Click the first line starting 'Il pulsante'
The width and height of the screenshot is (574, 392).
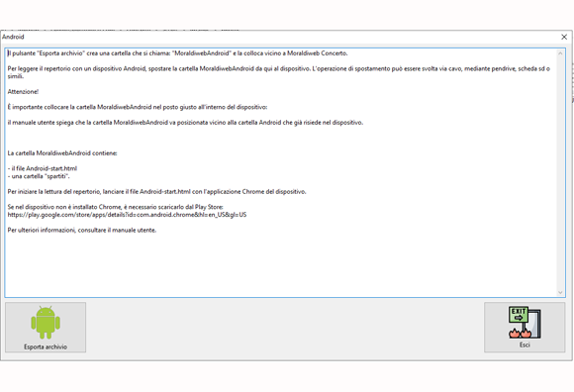[177, 53]
